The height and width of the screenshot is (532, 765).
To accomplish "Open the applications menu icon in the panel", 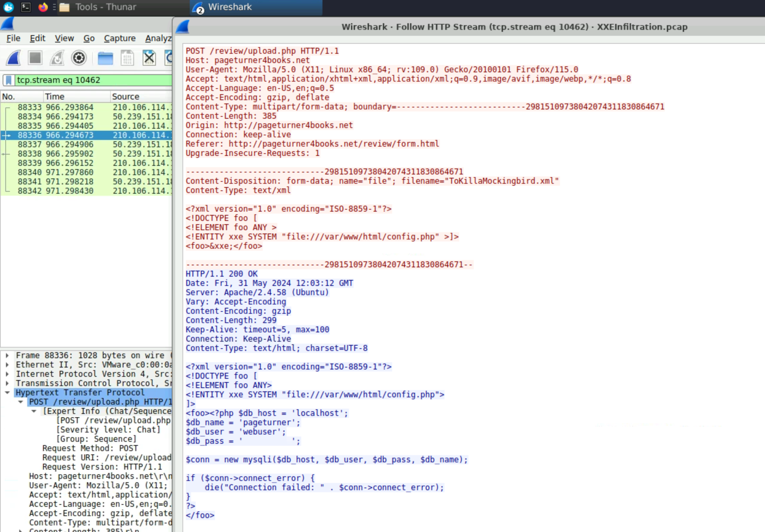I will [9, 7].
